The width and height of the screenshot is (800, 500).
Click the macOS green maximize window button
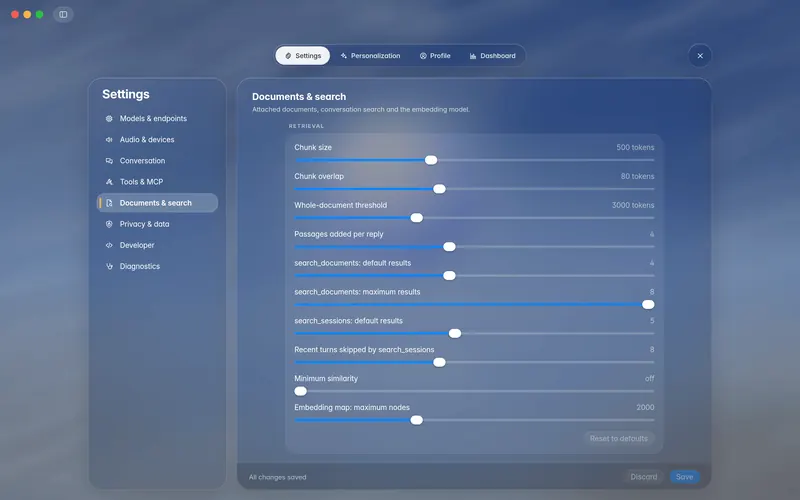(39, 14)
